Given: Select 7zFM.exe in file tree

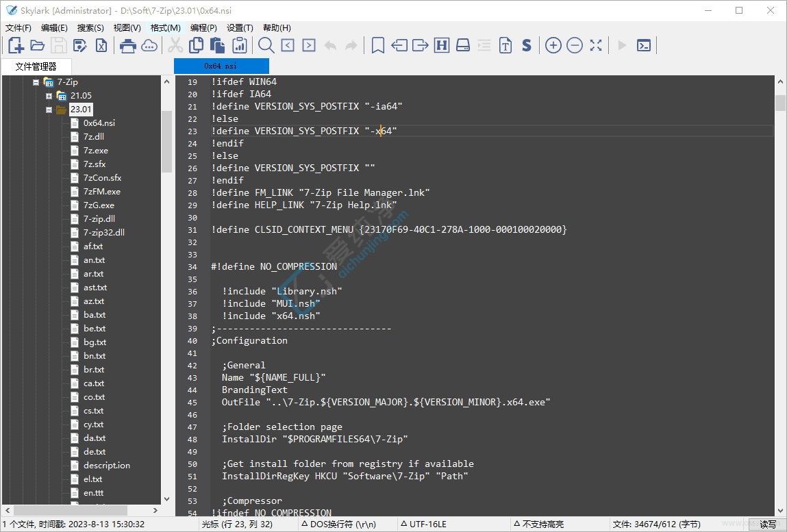Looking at the screenshot, I should pos(102,192).
